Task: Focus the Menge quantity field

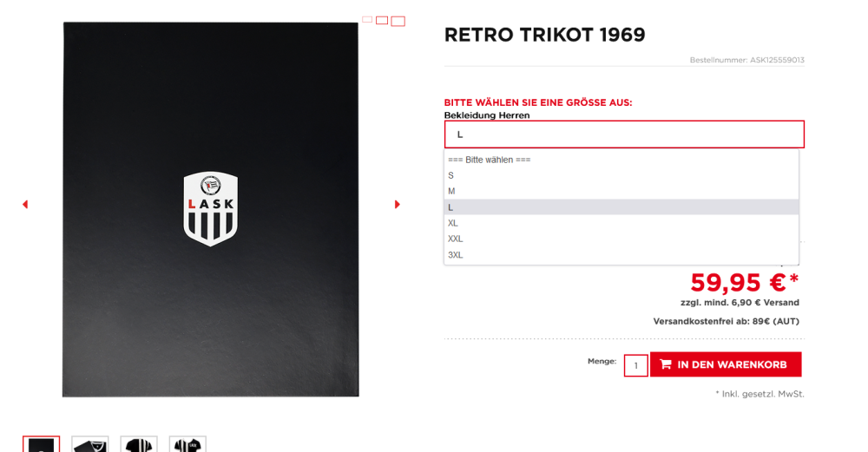Action: (x=635, y=365)
